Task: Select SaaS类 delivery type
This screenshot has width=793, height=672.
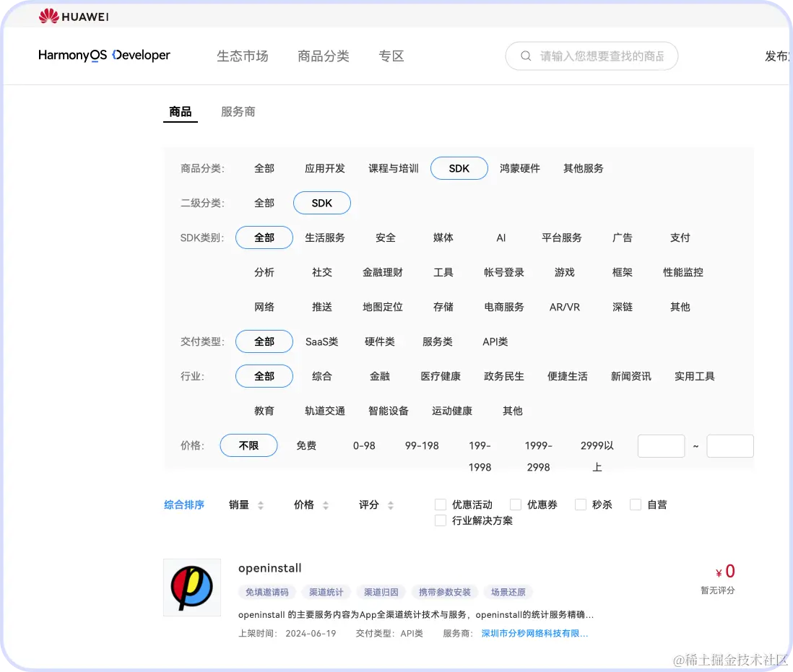Action: [321, 341]
